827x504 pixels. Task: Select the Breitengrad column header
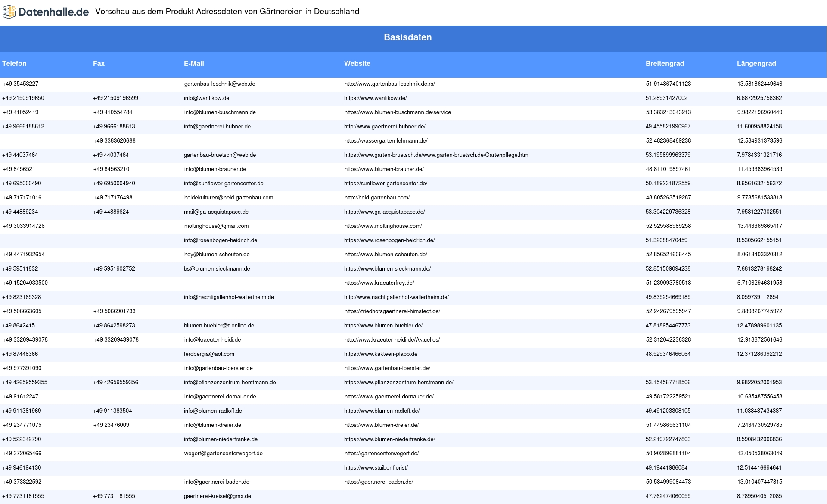[x=665, y=64]
